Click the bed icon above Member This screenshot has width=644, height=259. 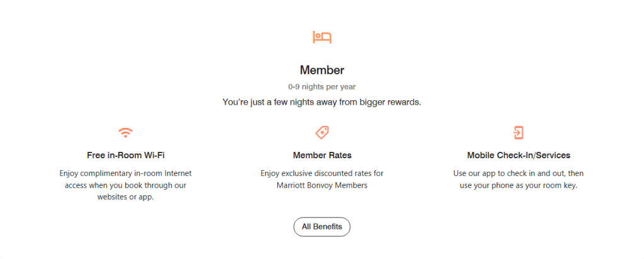coord(322,37)
